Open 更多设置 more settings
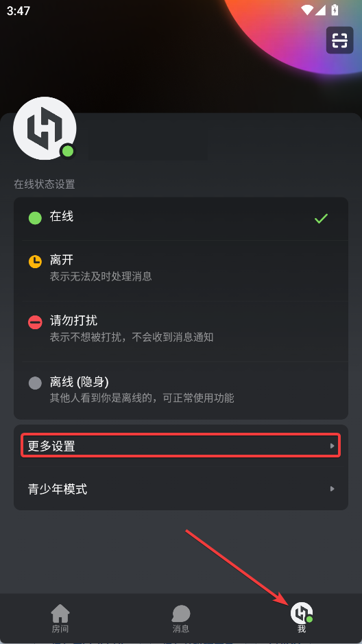 tap(181, 446)
